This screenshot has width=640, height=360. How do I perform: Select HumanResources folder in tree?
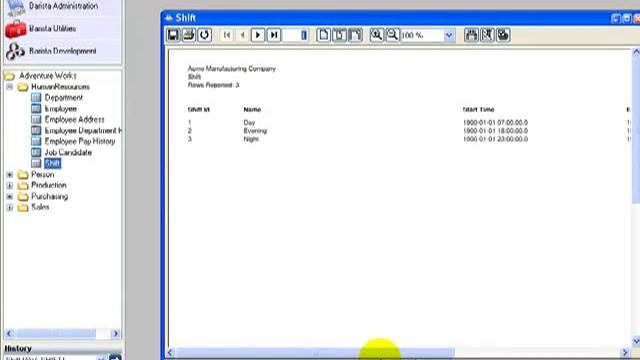click(60, 87)
